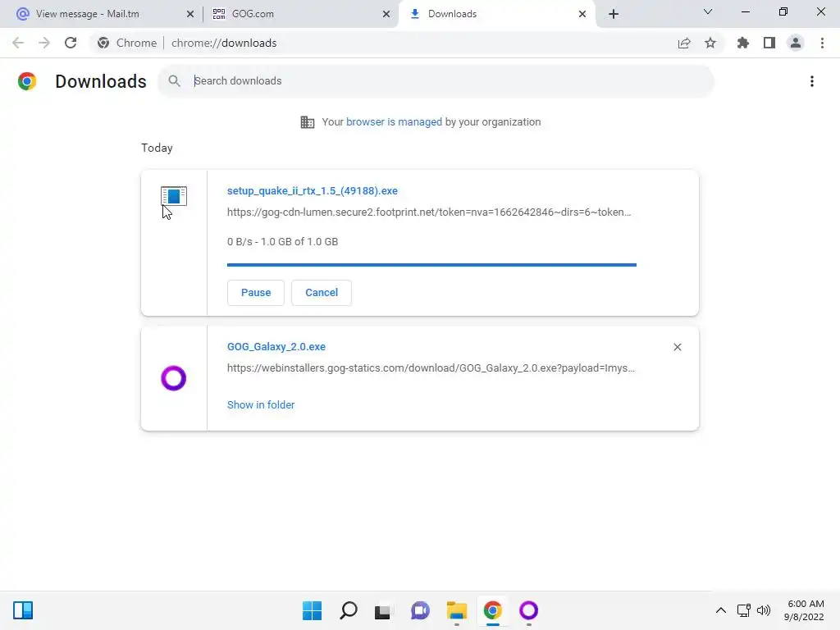Close the Mail.tm tab
Screen dimensions: 840x630
pyautogui.click(x=190, y=14)
